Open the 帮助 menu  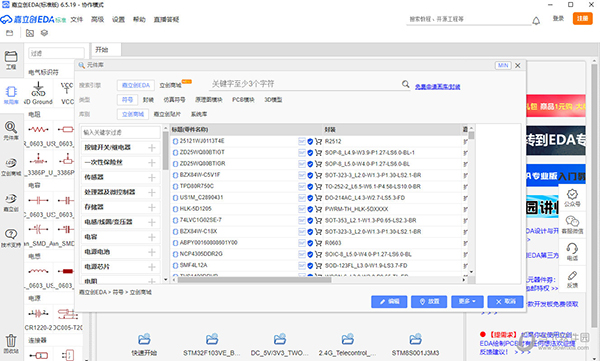[x=139, y=19]
